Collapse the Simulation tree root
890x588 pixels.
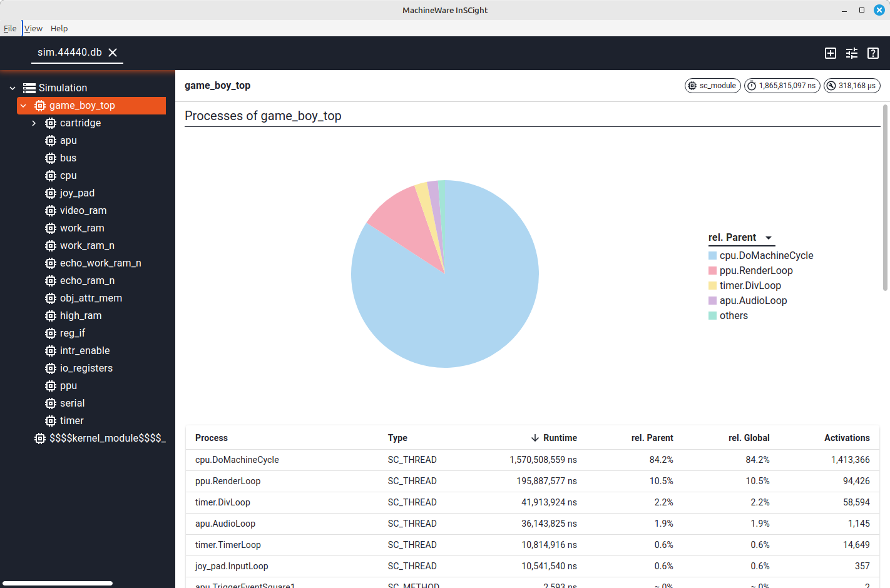[13, 88]
